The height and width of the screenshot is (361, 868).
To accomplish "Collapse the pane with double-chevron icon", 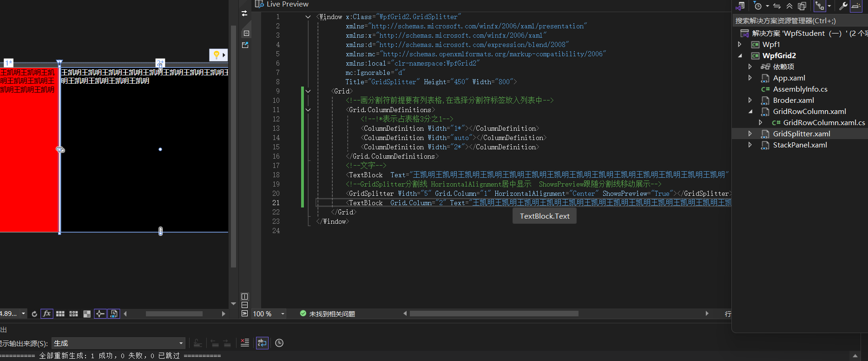I will [245, 314].
